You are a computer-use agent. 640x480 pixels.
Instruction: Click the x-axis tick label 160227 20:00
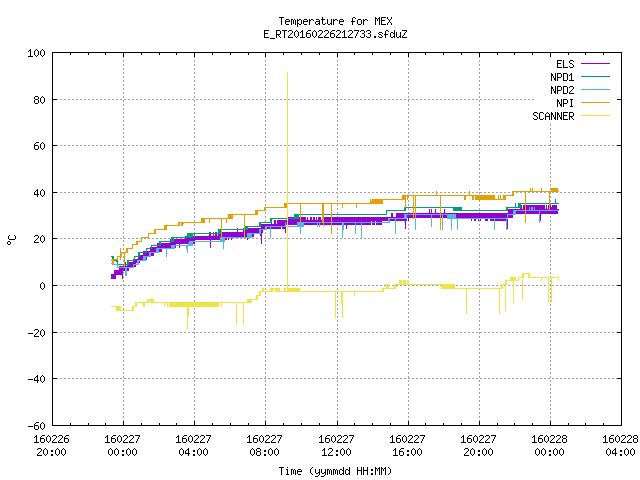coord(478,446)
